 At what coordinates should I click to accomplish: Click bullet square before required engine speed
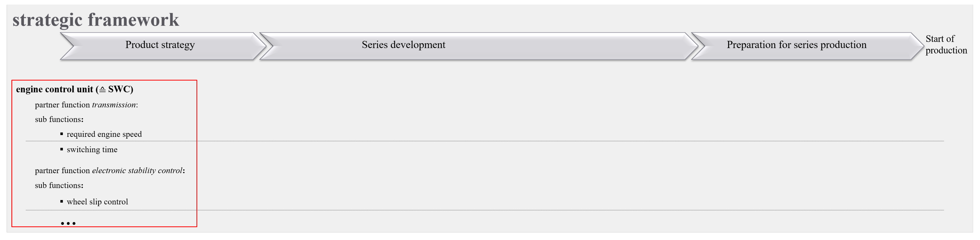tap(62, 134)
